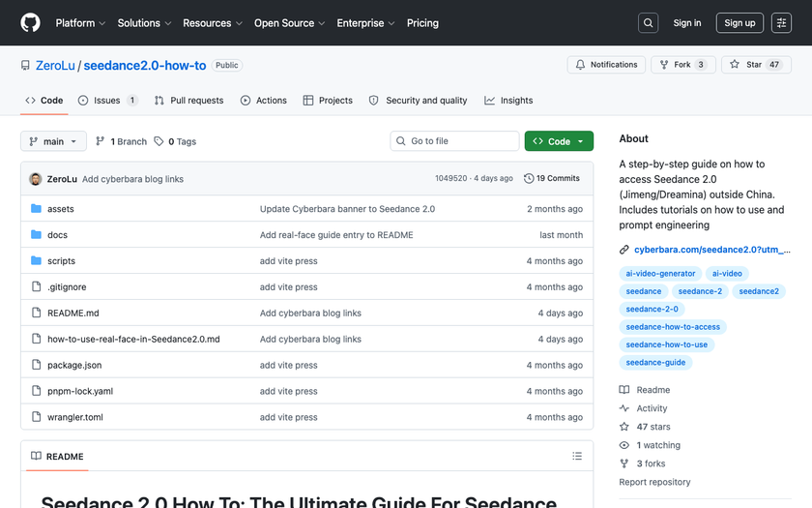Viewport: 812px width, 508px height.
Task: Open commit 'Update Cyberbara banner to Seedance 2.0'
Action: point(347,209)
